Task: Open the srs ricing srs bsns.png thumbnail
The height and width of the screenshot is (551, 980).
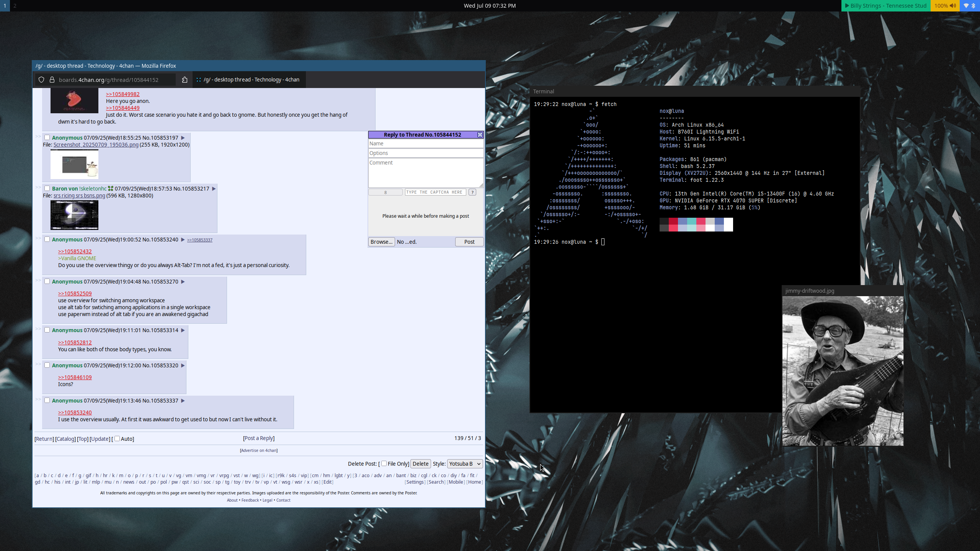Action: 74,215
